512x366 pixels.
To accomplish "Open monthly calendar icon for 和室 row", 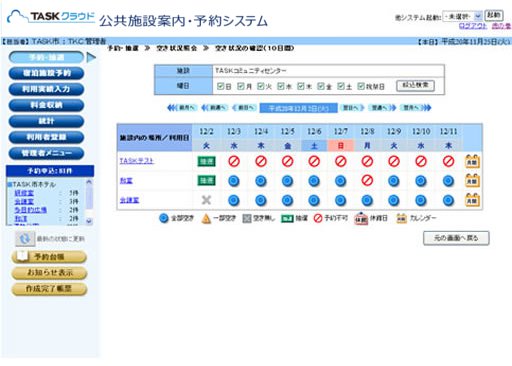I will tap(472, 181).
